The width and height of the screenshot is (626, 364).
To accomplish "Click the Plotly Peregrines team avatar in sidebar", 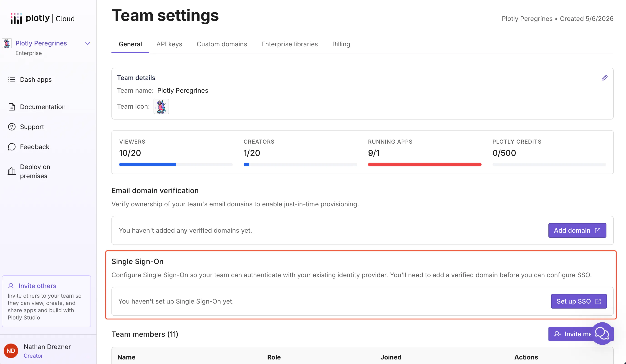I will click(7, 43).
